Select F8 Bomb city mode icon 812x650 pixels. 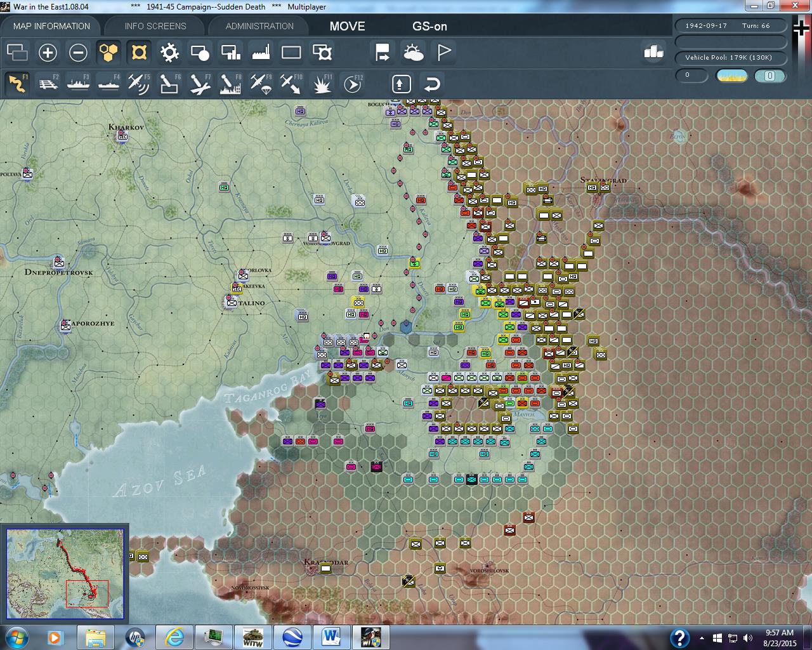tap(230, 84)
